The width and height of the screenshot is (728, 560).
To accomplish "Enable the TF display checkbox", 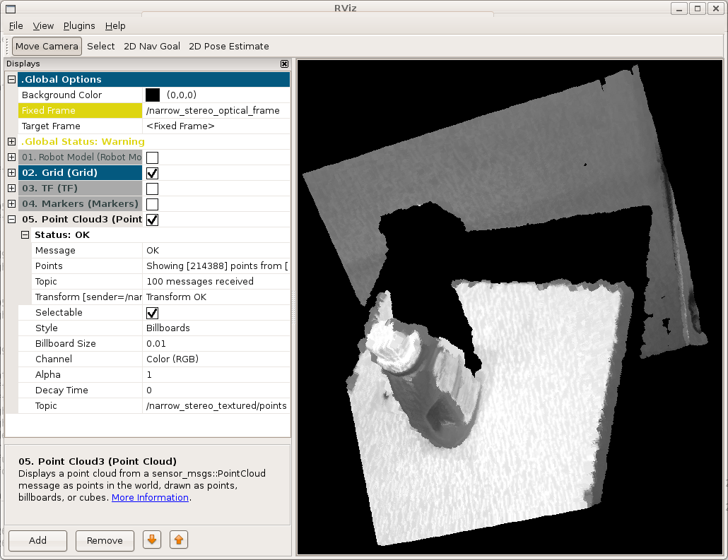I will pos(152,189).
